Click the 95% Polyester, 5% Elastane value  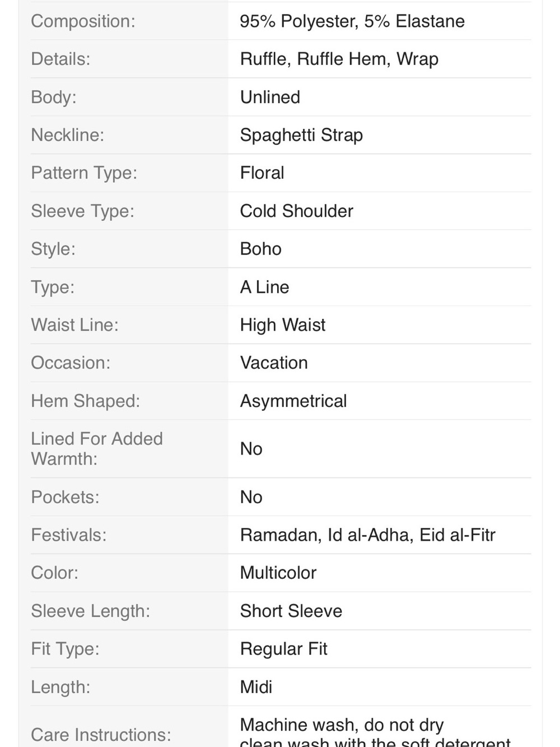click(352, 21)
